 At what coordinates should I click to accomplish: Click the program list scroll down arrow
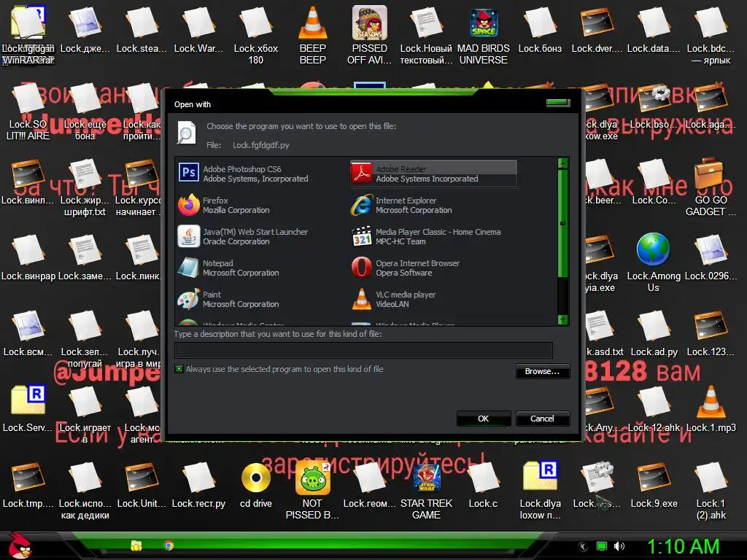tap(562, 319)
